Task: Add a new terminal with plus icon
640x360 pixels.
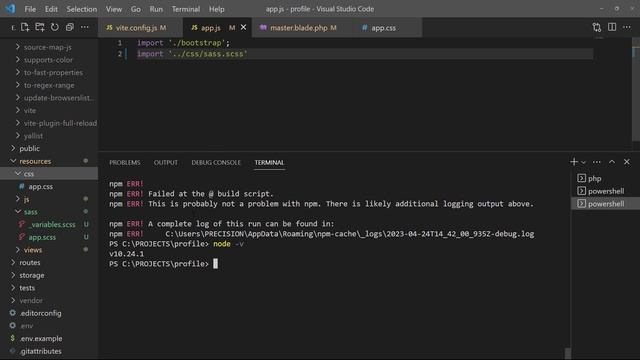Action: pyautogui.click(x=574, y=162)
